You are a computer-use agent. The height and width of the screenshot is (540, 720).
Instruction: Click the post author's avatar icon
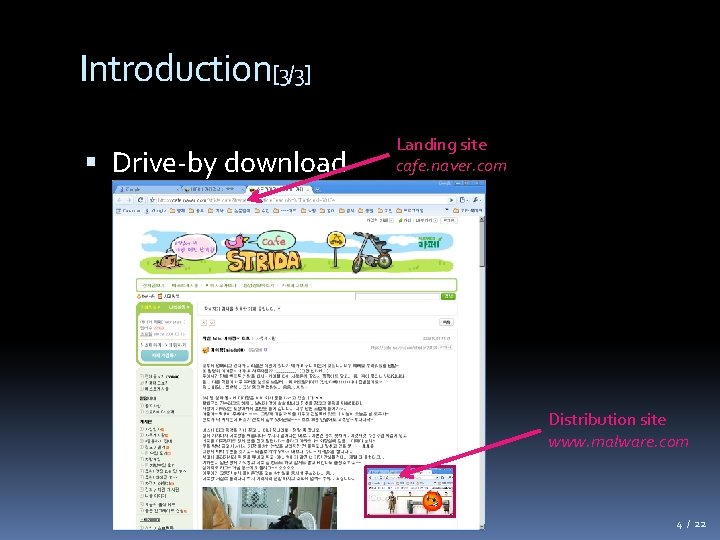205,350
